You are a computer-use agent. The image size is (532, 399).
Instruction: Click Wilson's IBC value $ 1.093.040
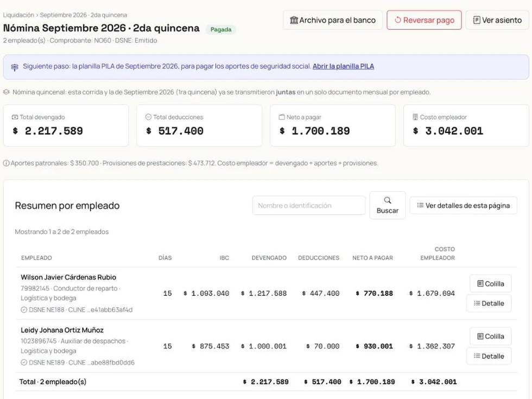pos(206,294)
